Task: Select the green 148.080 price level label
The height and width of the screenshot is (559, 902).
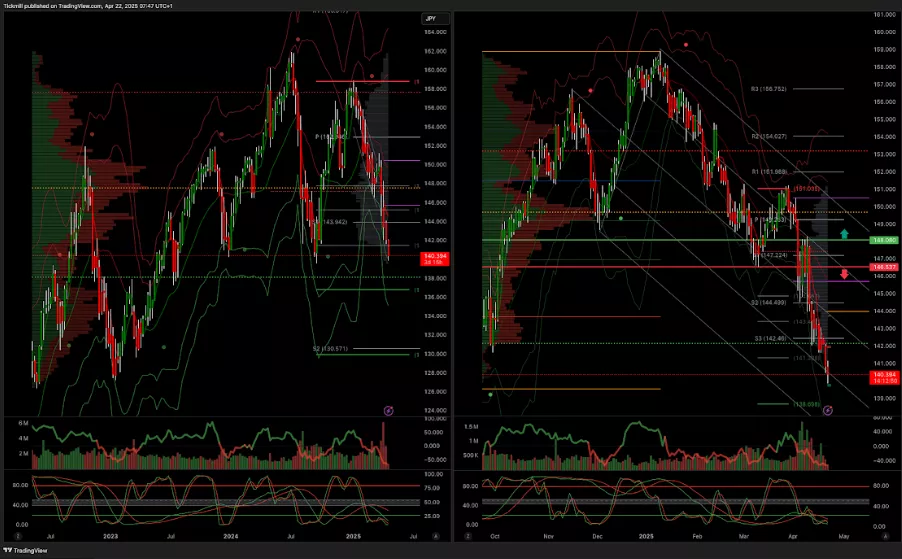Action: point(882,240)
